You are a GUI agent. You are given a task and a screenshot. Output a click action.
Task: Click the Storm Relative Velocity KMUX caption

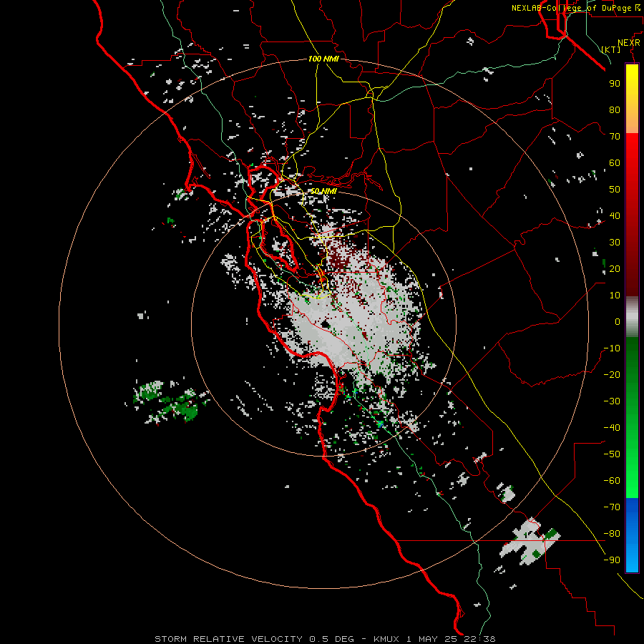pyautogui.click(x=325, y=639)
